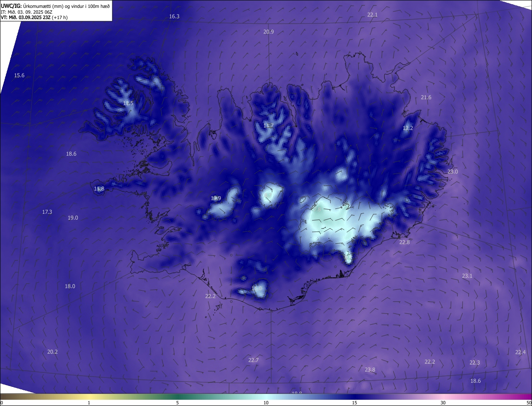Select the 23.8 value label
Screen dimensions: 532x406
click(370, 370)
